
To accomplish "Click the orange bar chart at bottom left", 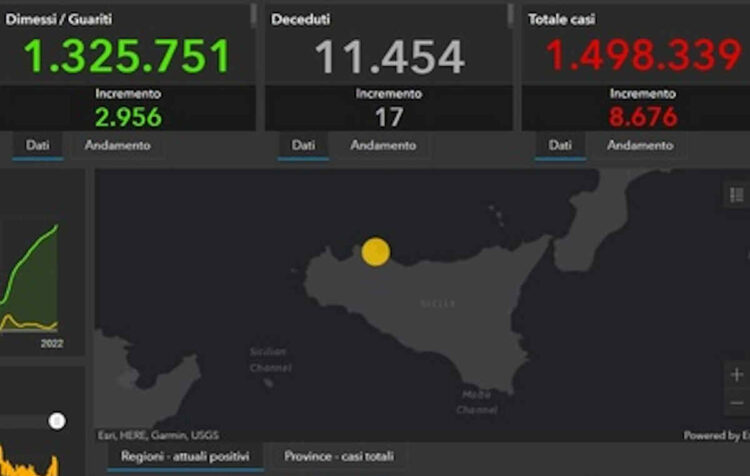I will 30,467.
